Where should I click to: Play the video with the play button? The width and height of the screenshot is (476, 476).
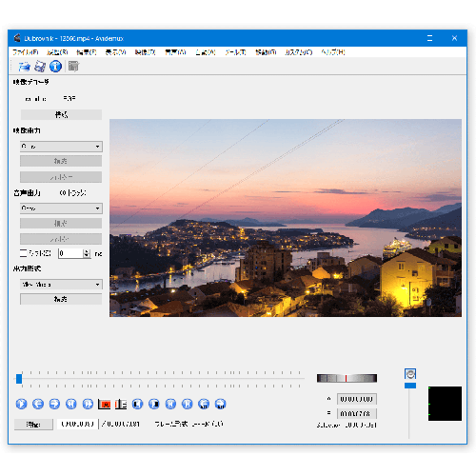point(21,404)
